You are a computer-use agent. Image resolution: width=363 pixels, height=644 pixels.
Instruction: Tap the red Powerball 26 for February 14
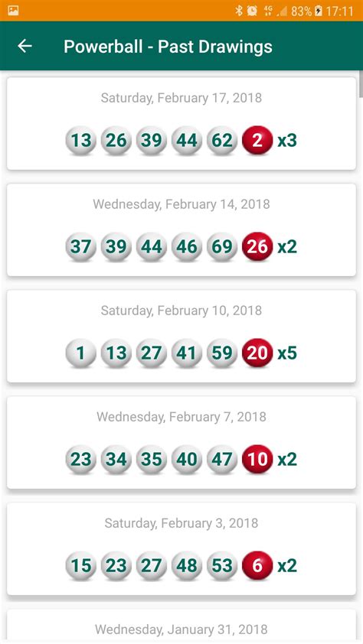[257, 247]
